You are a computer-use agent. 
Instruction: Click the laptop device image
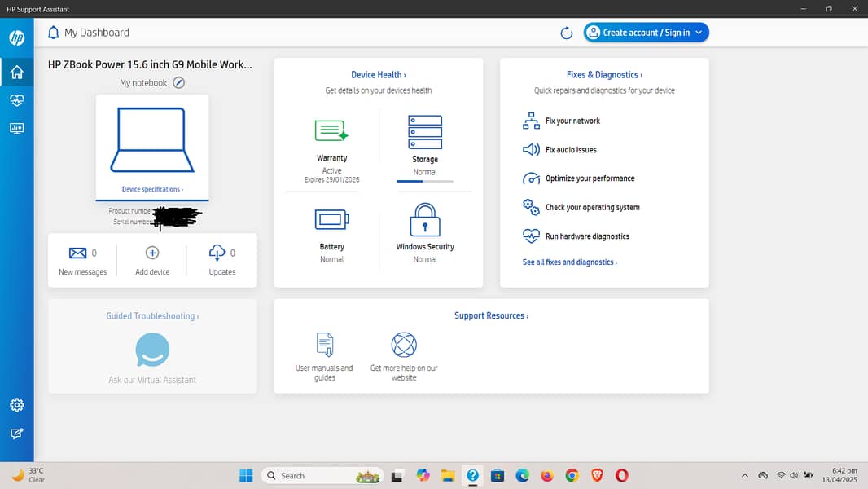pyautogui.click(x=152, y=139)
